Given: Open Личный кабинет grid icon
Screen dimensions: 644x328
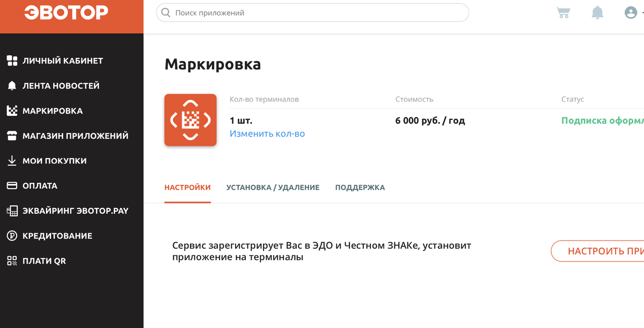Looking at the screenshot, I should [x=12, y=61].
